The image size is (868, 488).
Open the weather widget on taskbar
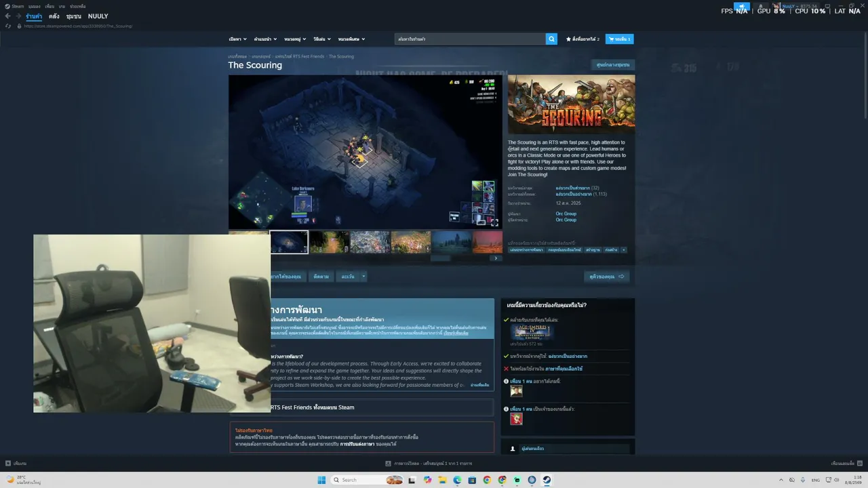click(23, 480)
